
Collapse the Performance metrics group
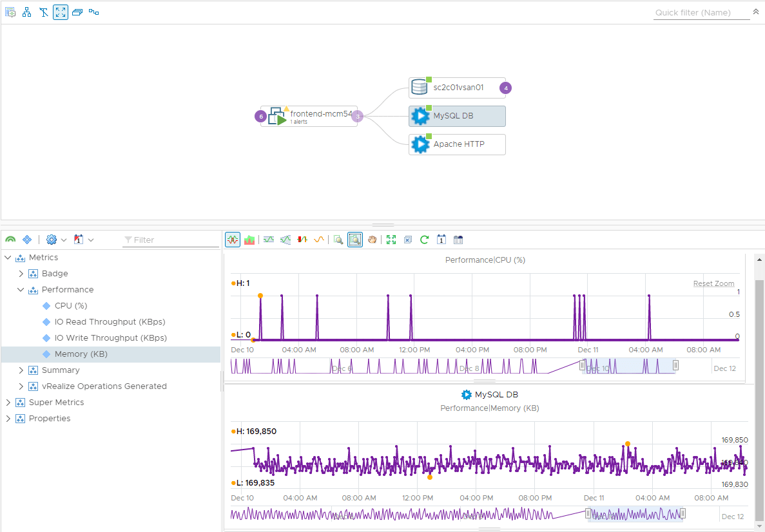tap(21, 289)
